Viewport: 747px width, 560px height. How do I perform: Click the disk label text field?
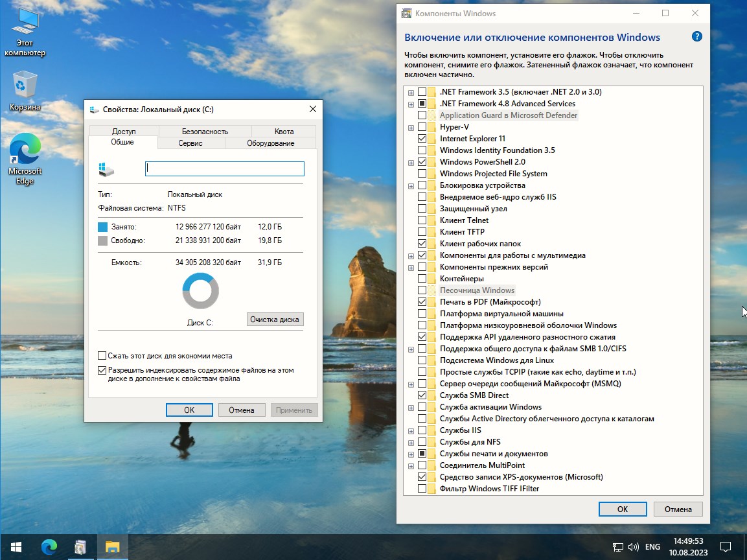tap(224, 169)
